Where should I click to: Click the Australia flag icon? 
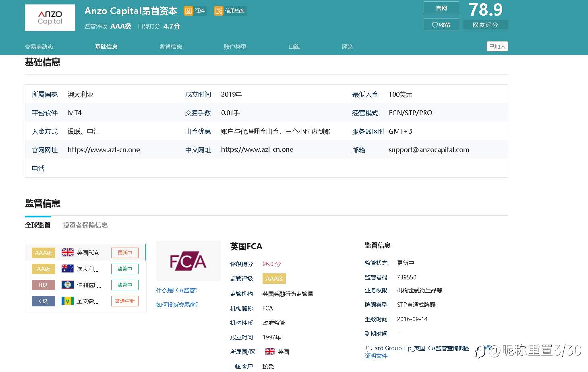click(68, 269)
